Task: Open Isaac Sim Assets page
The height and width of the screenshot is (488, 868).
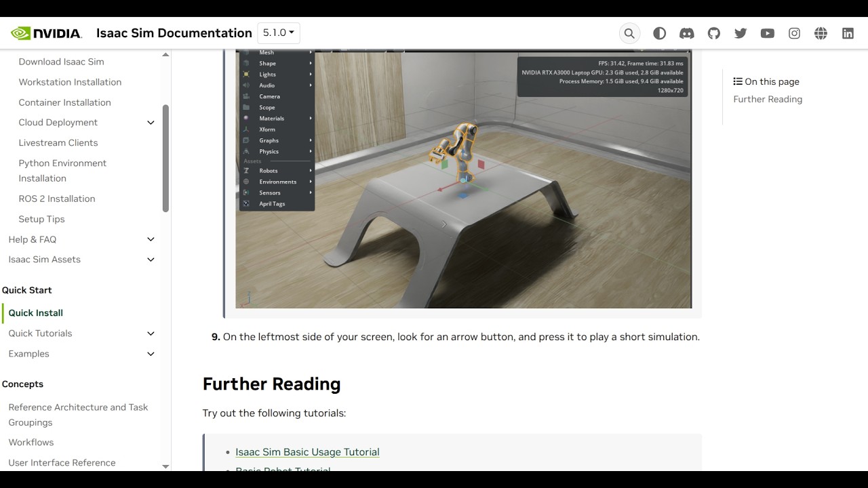Action: 45,260
